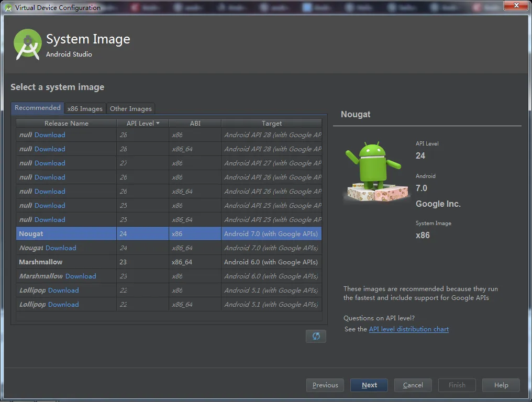Image resolution: width=532 pixels, height=402 pixels.
Task: Cancel the virtual device configuration
Action: [413, 385]
